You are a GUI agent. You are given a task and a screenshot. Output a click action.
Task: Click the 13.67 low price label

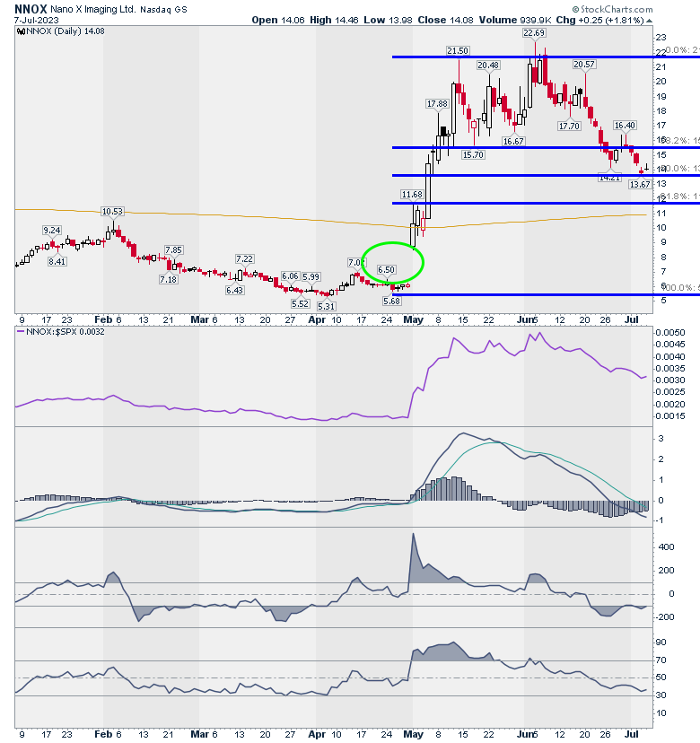(x=640, y=184)
